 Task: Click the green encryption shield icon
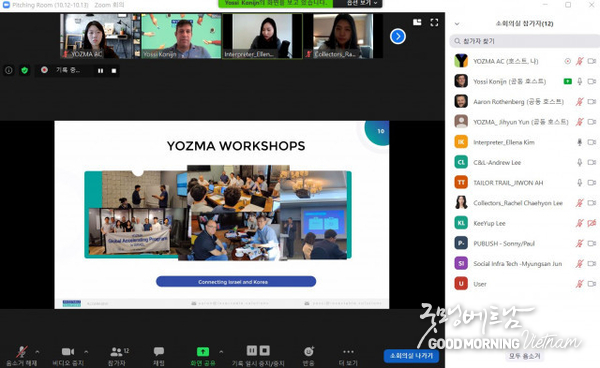click(x=25, y=70)
